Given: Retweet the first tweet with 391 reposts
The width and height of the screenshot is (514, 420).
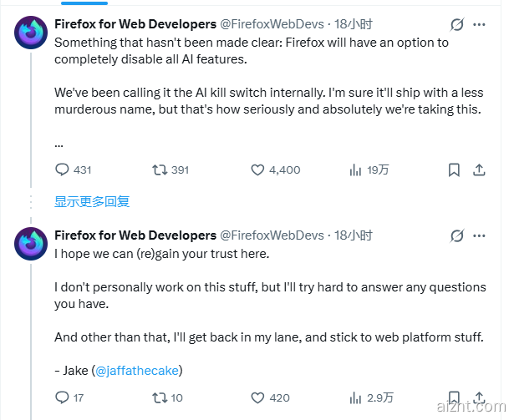Looking at the screenshot, I should 159,170.
